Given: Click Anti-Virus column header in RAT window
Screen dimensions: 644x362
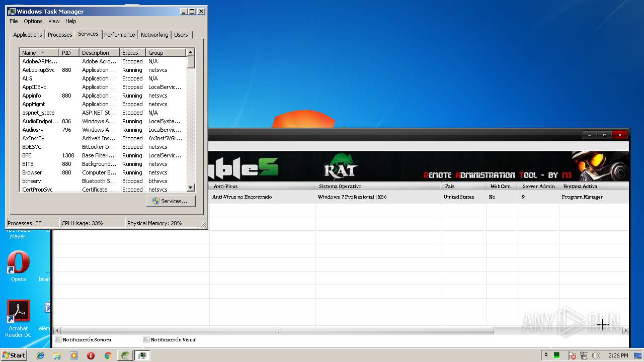Looking at the screenshot, I should point(262,186).
